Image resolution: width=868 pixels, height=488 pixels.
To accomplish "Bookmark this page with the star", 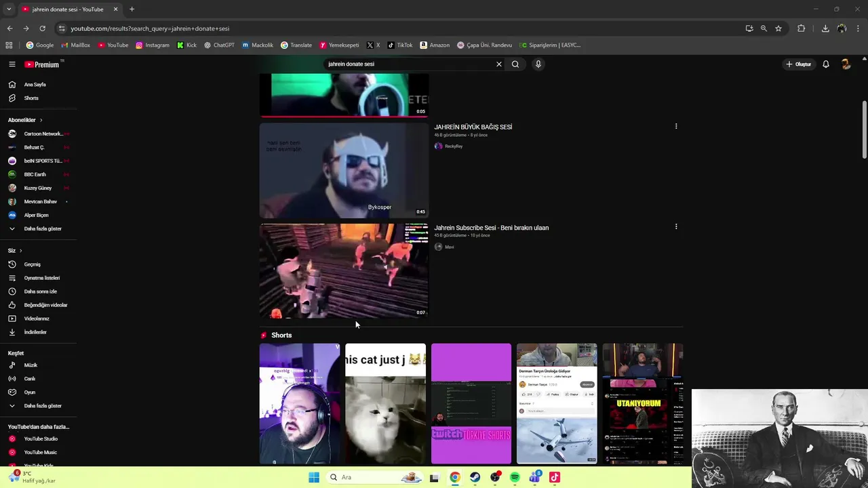I will tap(778, 28).
